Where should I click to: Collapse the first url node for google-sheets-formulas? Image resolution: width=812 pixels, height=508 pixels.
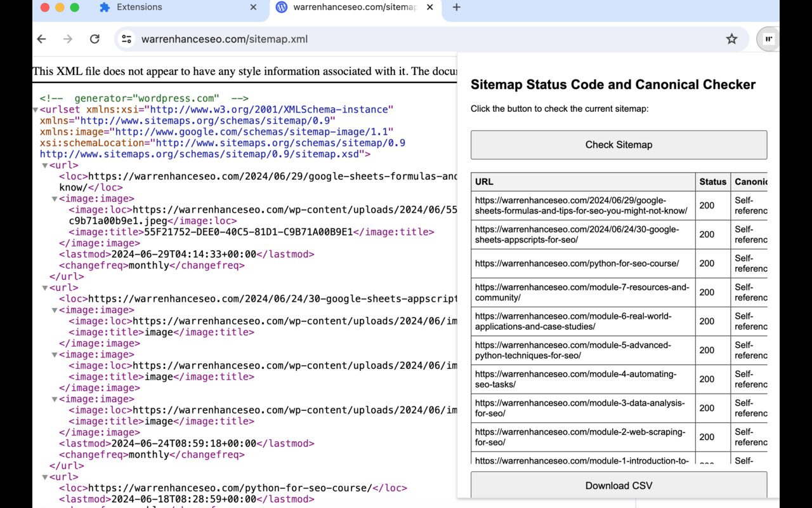[x=44, y=166]
